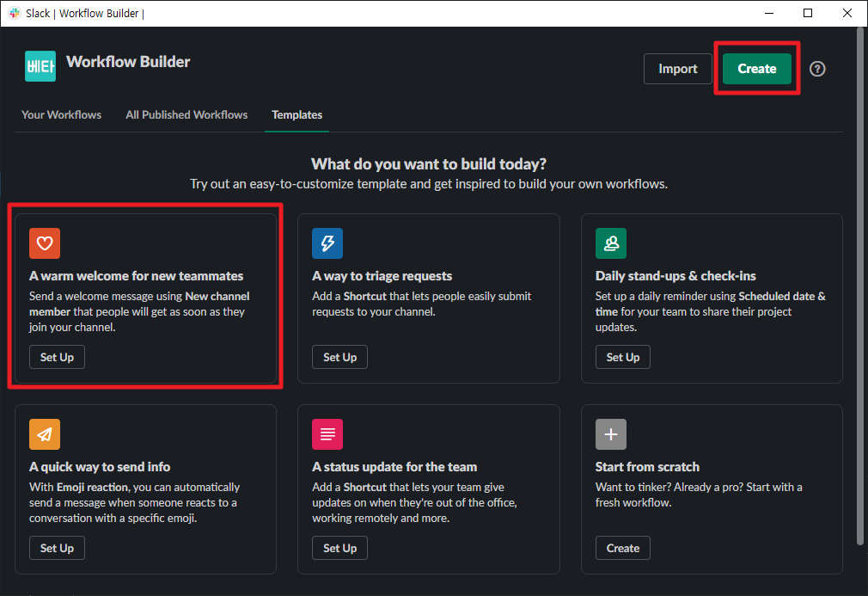Click 'A quick way to send info' title

(100, 467)
